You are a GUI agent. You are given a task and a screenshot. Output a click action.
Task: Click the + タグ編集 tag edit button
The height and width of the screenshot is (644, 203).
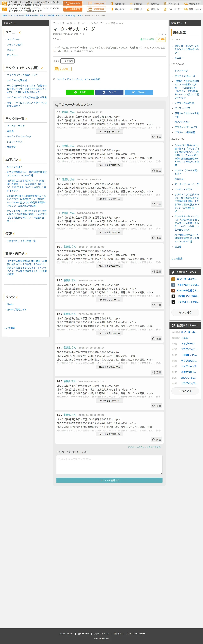point(67,61)
